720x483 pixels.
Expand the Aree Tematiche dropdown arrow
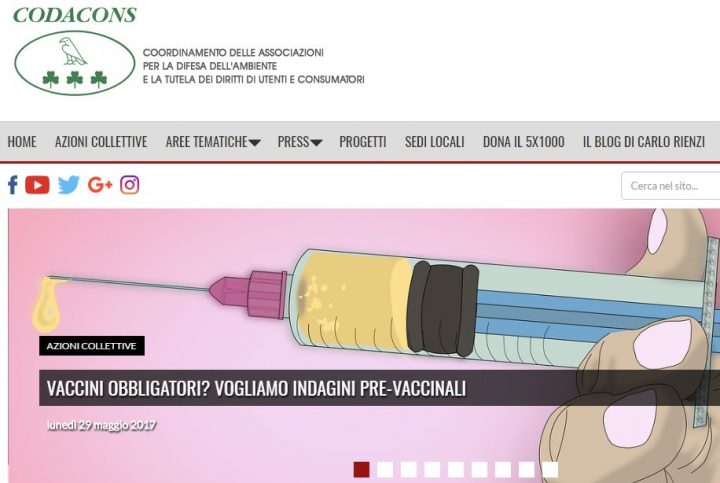pyautogui.click(x=254, y=143)
